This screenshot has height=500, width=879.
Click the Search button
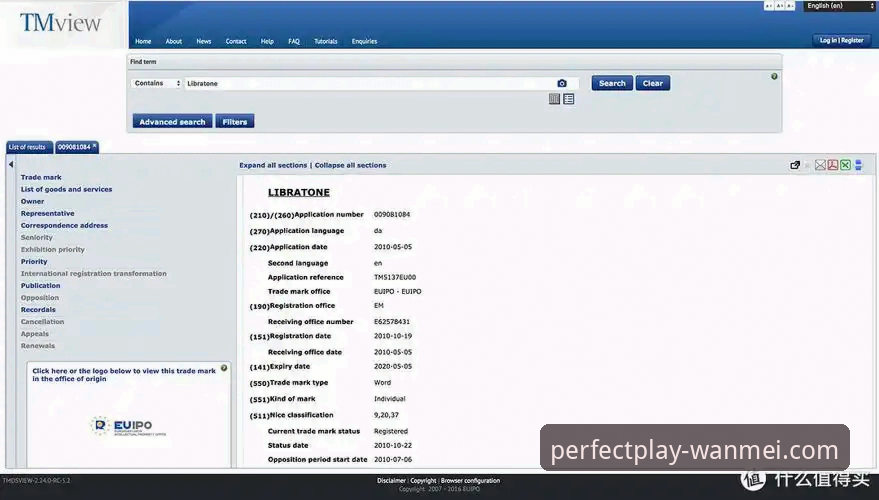[x=612, y=83]
